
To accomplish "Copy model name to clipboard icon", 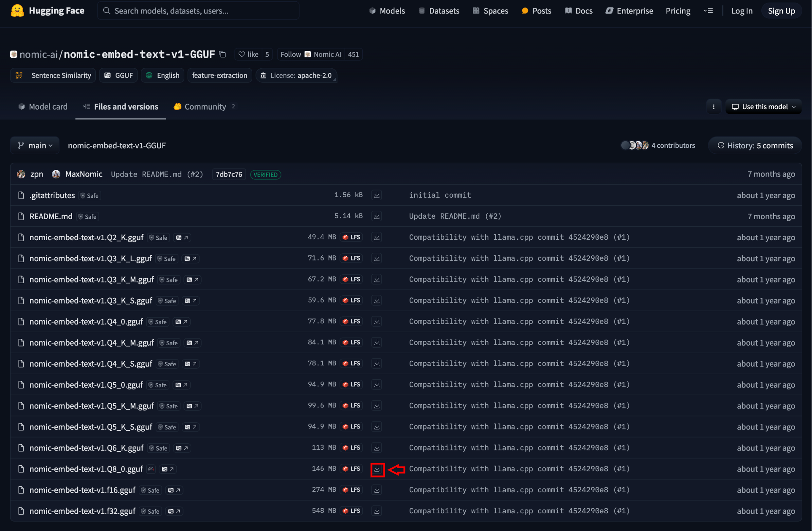I will (223, 54).
